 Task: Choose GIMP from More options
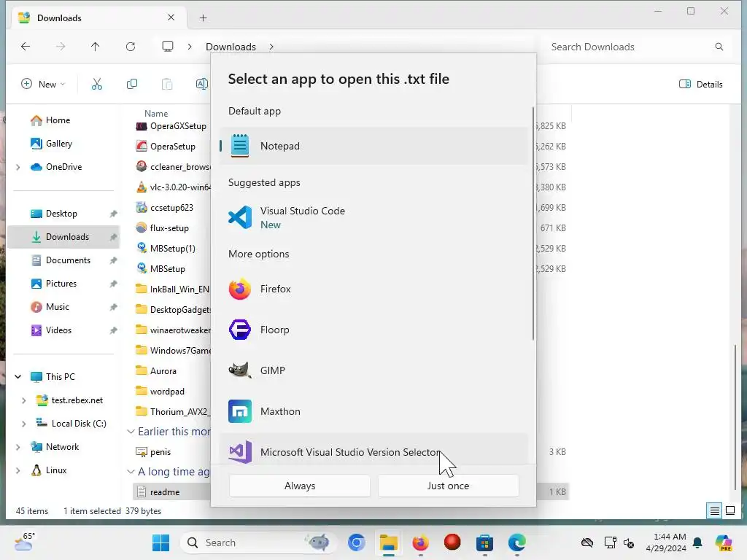(373, 370)
